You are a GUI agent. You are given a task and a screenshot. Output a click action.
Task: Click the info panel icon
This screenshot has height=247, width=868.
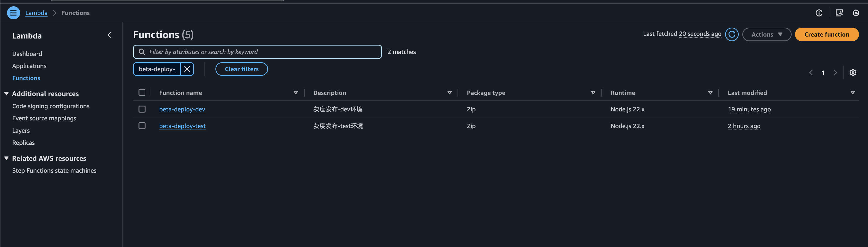coord(819,13)
